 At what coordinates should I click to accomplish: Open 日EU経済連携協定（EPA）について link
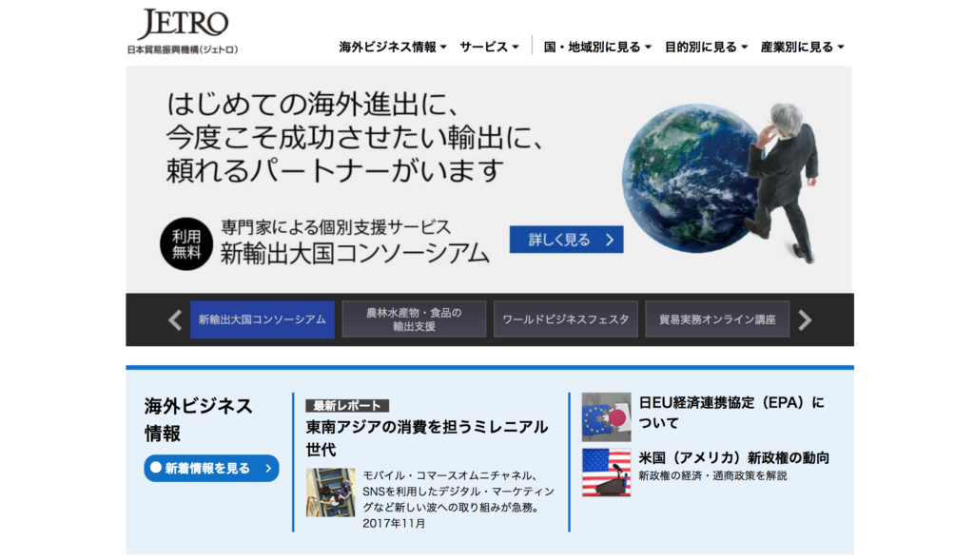731,413
